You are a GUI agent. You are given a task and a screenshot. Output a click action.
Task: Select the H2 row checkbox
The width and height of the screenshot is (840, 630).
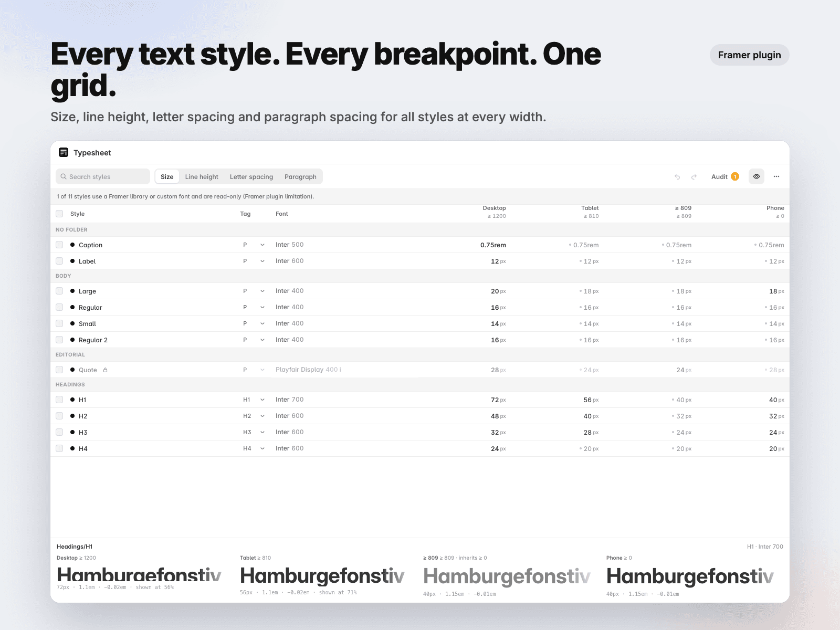pos(59,416)
